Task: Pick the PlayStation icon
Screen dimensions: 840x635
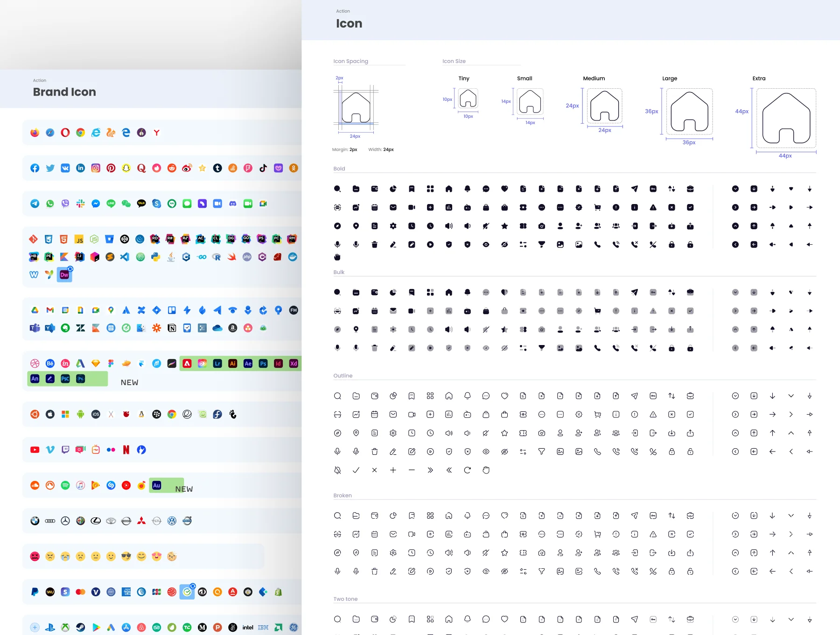Action: click(x=50, y=627)
